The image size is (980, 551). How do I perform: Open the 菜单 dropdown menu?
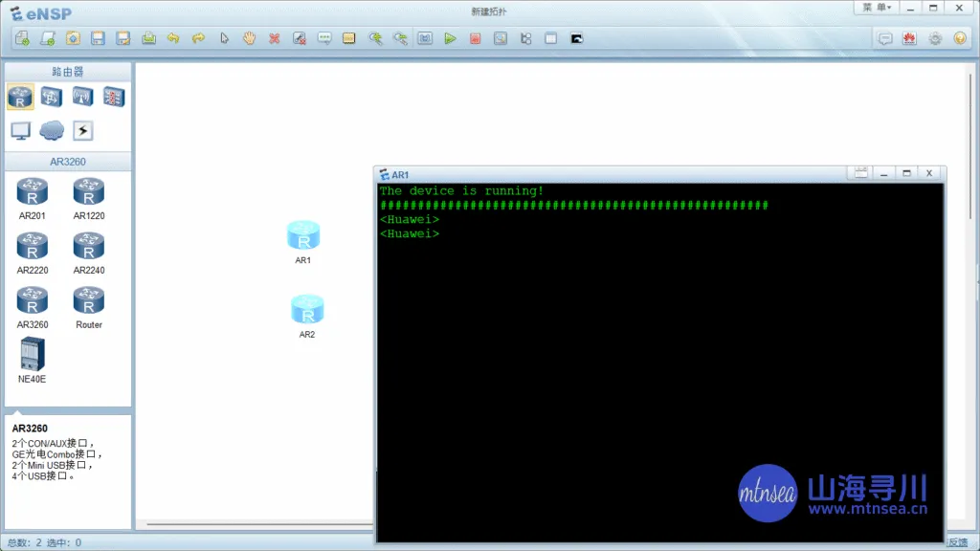877,8
